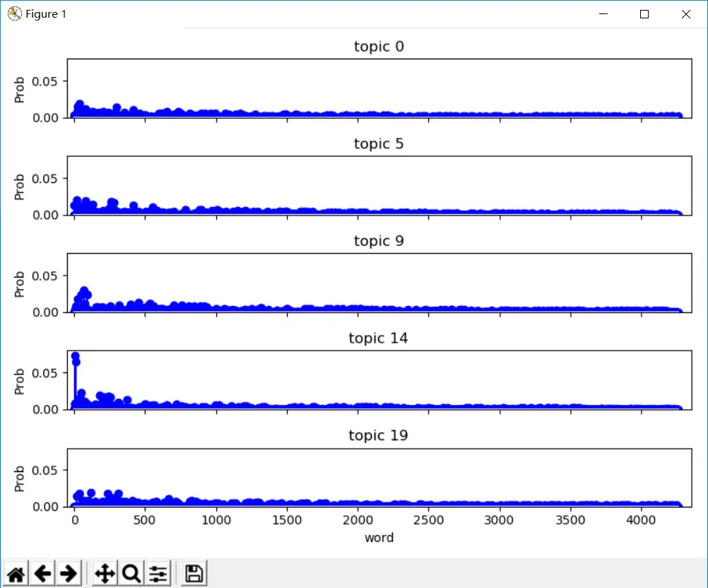Screen dimensions: 708x588
Task: Click x-axis tick label 3500
Action: pyautogui.click(x=570, y=520)
